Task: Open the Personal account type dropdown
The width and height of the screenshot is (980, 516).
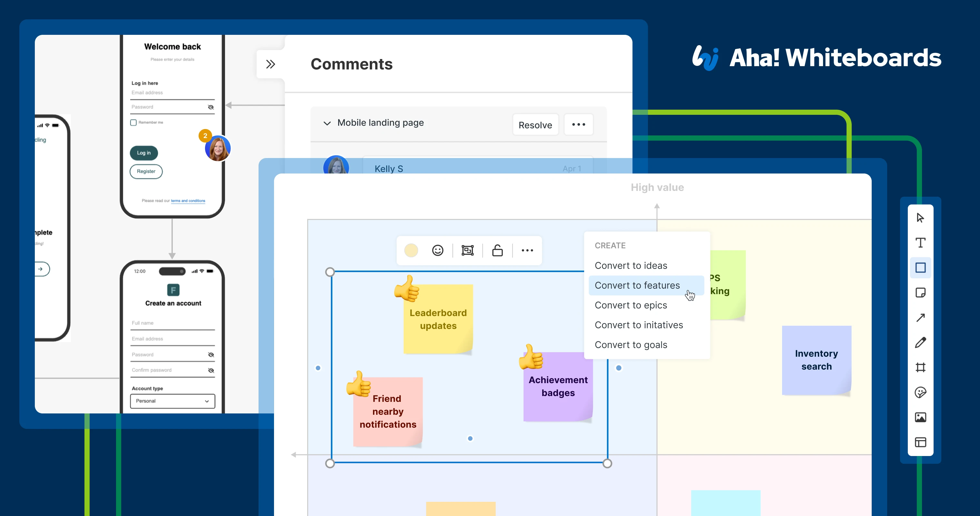Action: tap(172, 401)
